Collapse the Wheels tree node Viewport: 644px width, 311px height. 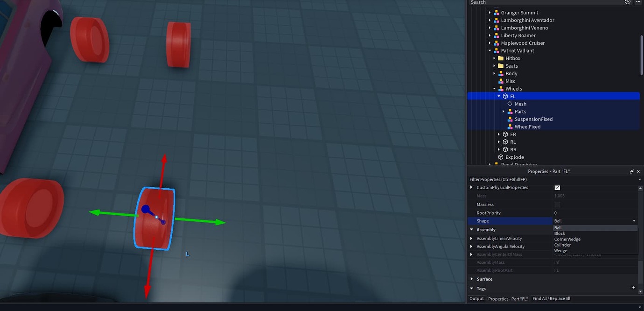(x=494, y=89)
